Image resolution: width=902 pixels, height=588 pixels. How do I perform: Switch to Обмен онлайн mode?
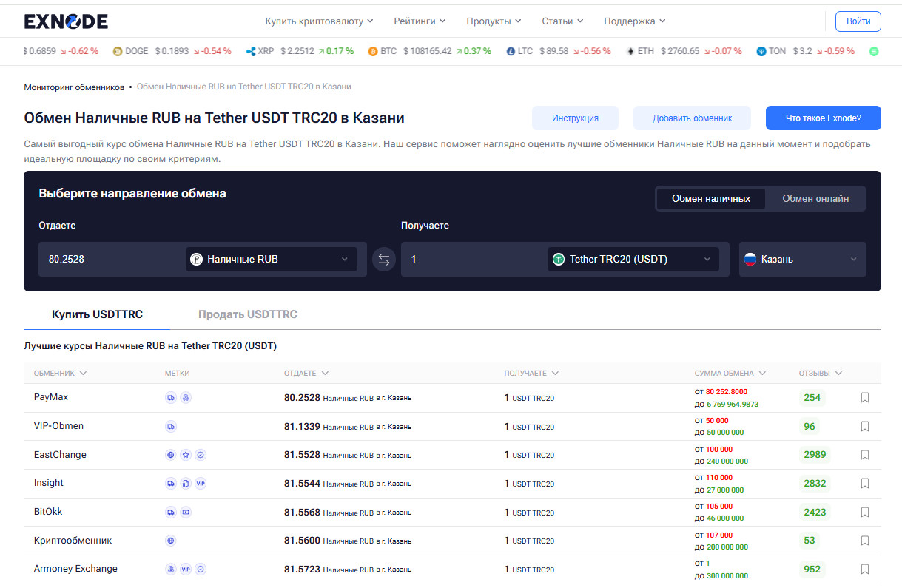point(815,199)
